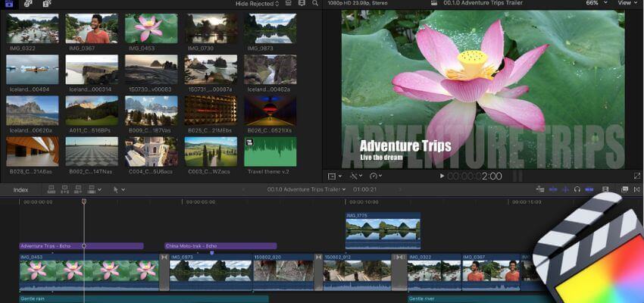
Task: Open the clip appearance filmstrip icon
Action: point(605,189)
